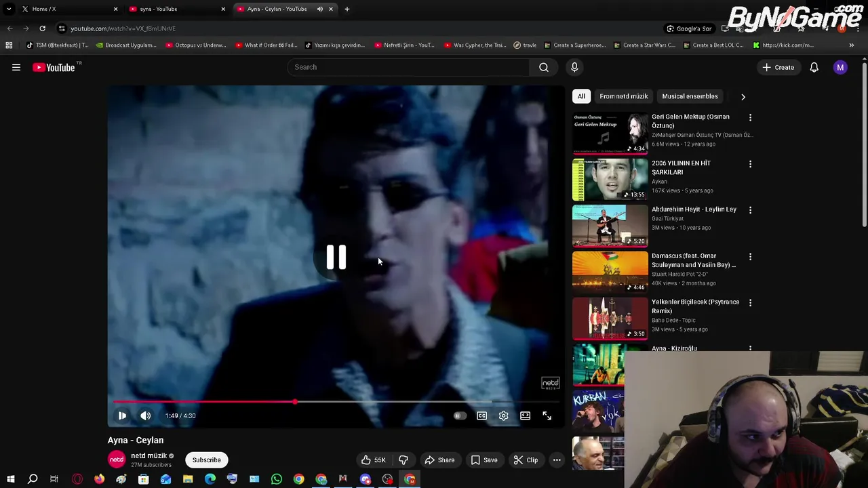Open a new browser tab

[347, 9]
